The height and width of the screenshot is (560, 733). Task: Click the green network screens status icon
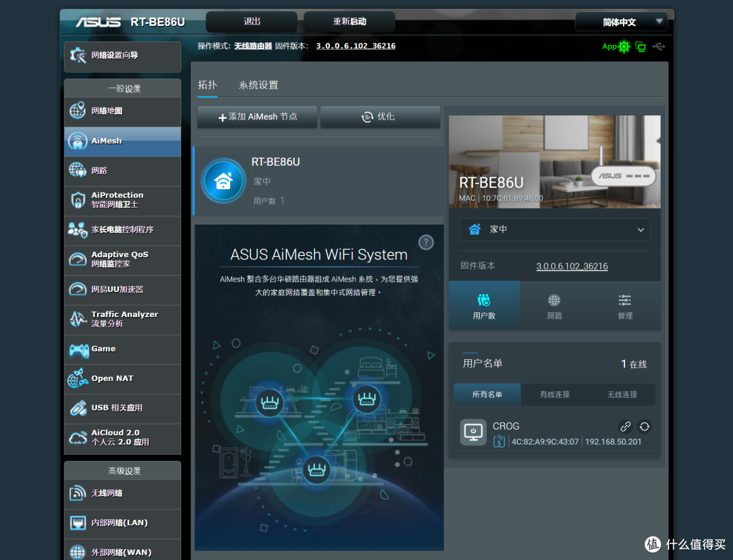[x=641, y=47]
